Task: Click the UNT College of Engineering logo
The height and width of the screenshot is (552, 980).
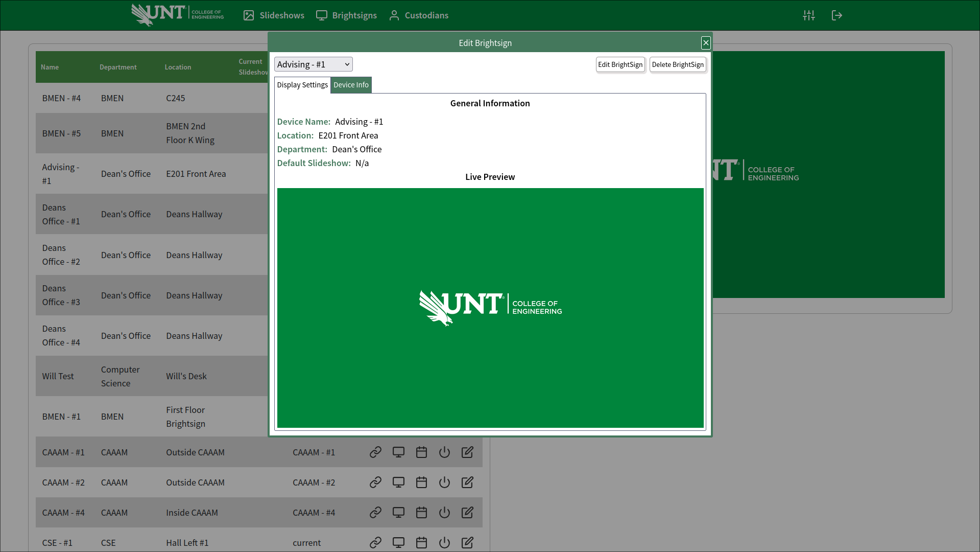Action: click(x=177, y=15)
